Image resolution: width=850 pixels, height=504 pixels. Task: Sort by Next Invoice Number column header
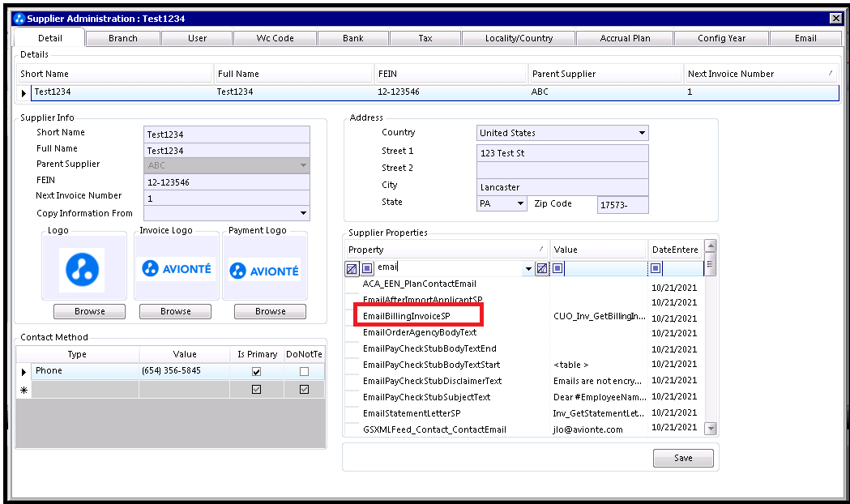(761, 74)
